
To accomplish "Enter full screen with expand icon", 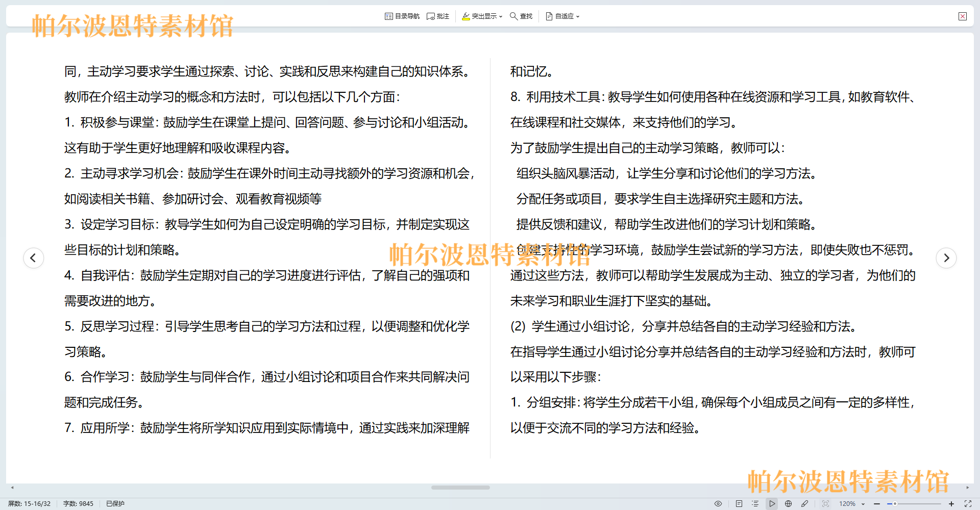I will tap(968, 503).
